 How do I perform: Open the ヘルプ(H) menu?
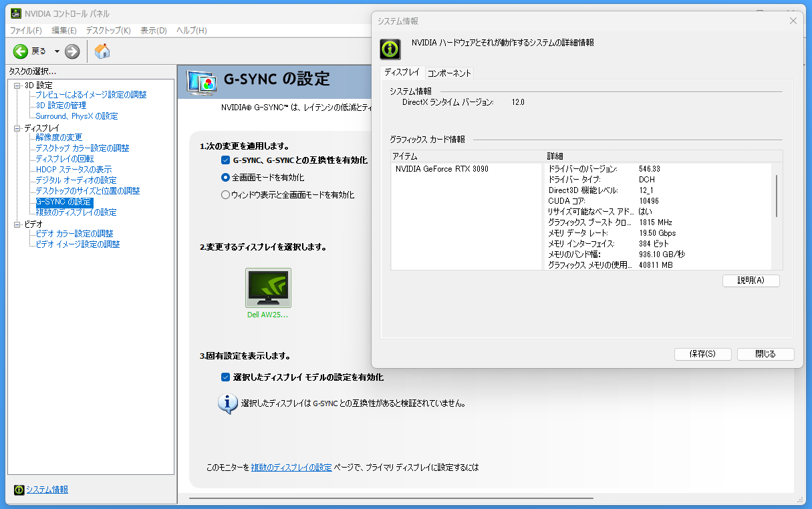click(x=192, y=31)
